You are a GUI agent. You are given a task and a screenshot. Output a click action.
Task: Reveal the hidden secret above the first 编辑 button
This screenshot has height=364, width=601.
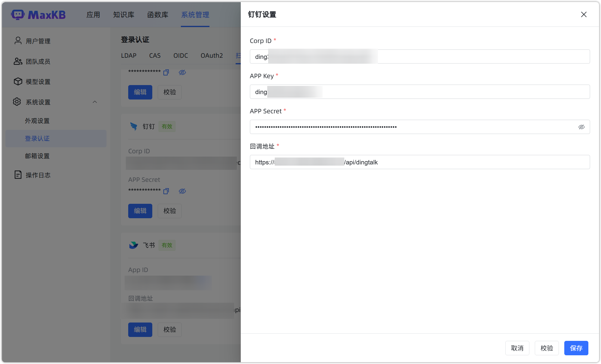tap(182, 72)
